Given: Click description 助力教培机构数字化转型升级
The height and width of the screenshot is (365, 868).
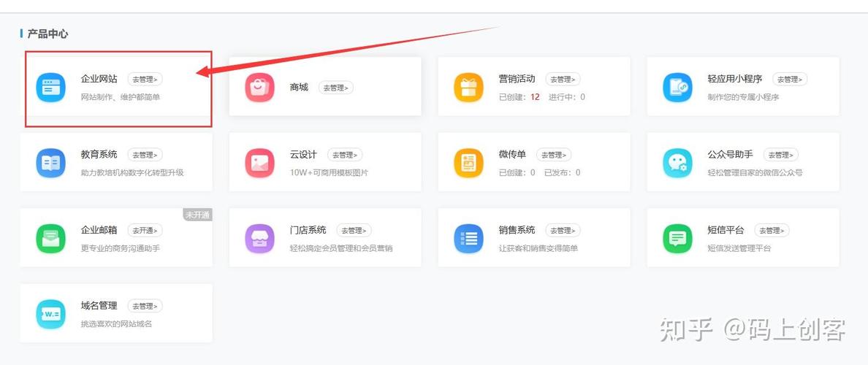Looking at the screenshot, I should tap(132, 173).
